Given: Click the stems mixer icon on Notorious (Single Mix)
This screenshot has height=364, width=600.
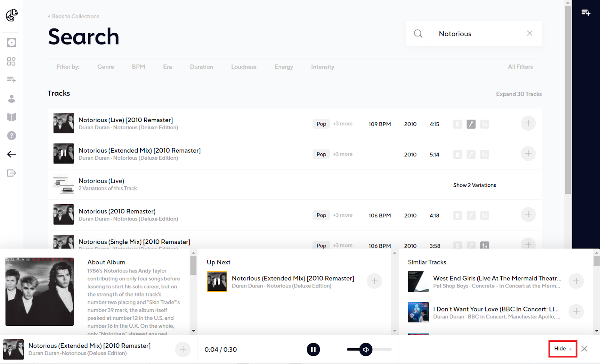Looking at the screenshot, I should point(484,245).
